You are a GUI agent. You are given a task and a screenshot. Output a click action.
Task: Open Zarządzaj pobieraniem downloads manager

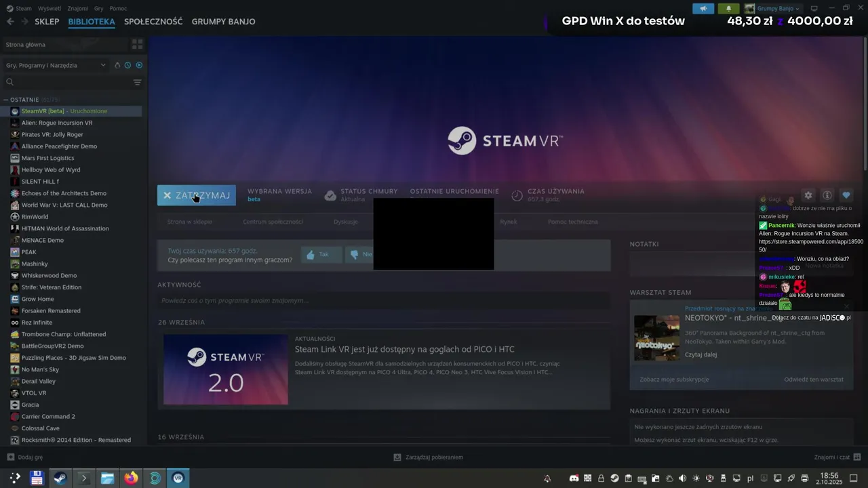[429, 457]
